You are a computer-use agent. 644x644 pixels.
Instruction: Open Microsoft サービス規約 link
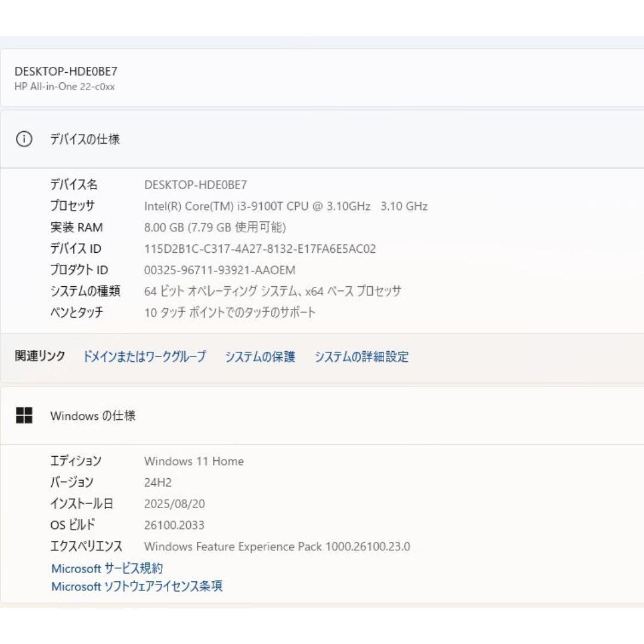107,568
